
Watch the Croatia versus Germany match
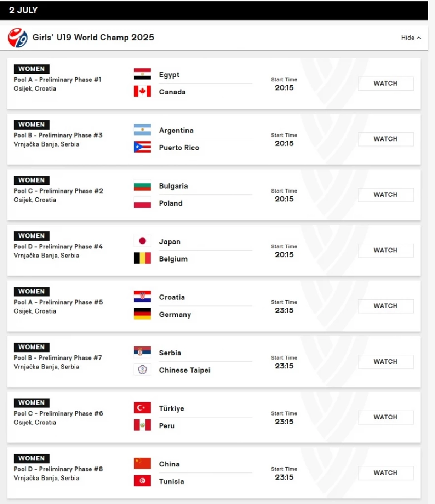click(x=386, y=306)
